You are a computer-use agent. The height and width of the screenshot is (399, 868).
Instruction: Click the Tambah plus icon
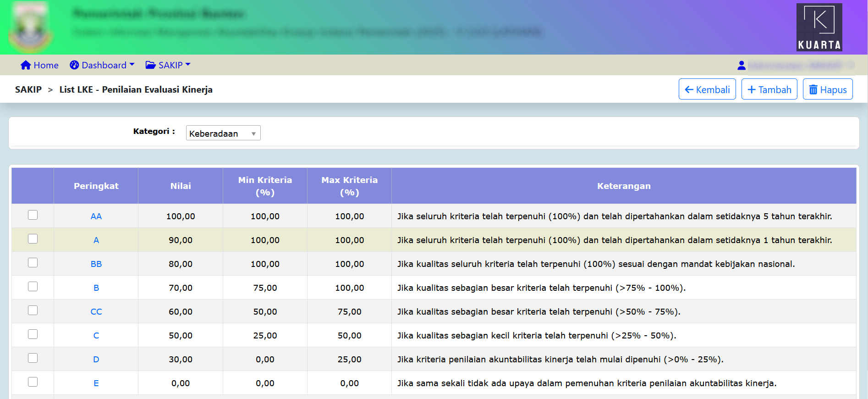click(x=752, y=90)
